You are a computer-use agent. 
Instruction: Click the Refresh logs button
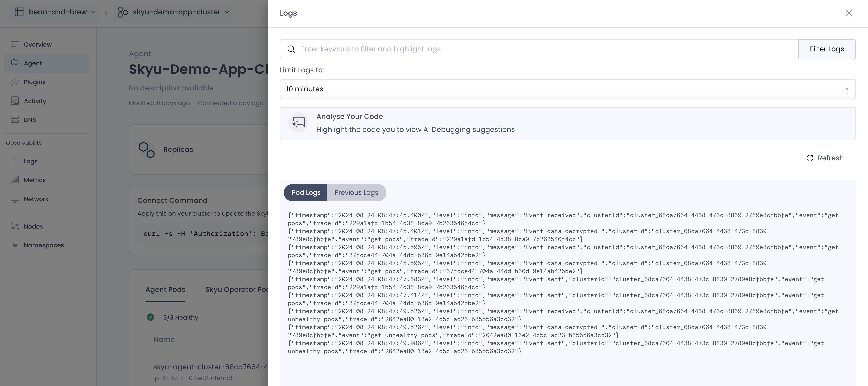[x=825, y=158]
